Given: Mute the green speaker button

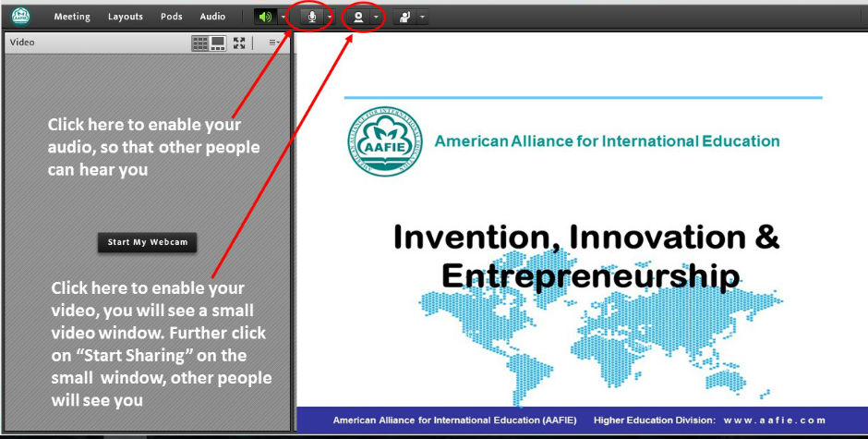Looking at the screenshot, I should (266, 18).
